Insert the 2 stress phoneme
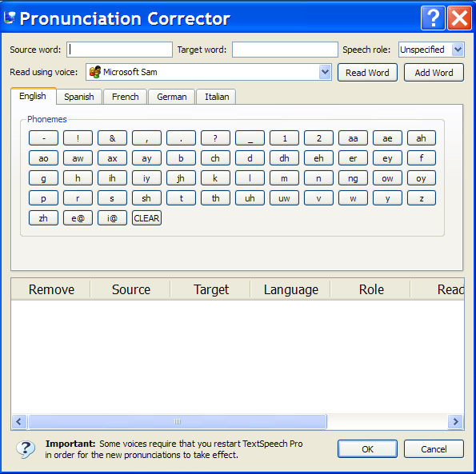This screenshot has height=474, width=476. point(318,138)
